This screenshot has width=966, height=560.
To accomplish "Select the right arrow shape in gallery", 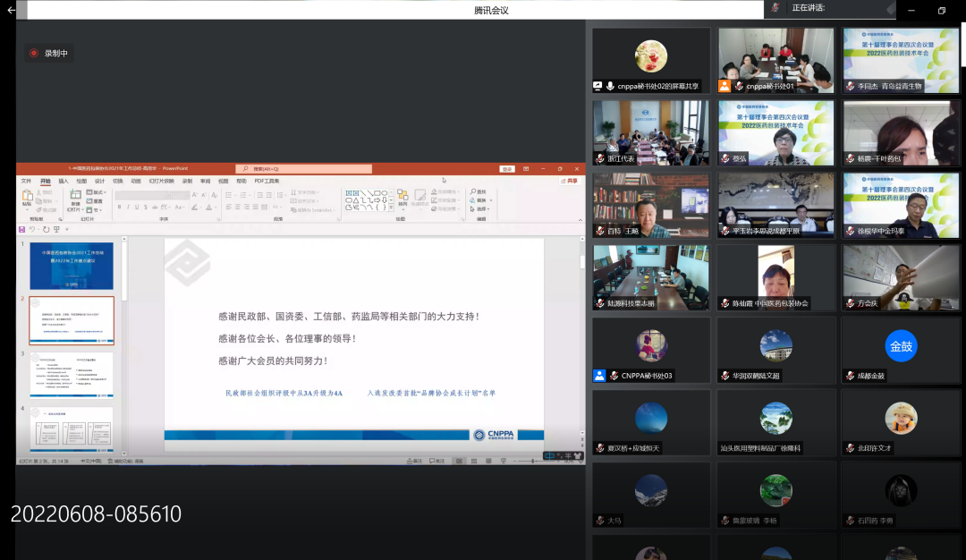I will tap(377, 200).
